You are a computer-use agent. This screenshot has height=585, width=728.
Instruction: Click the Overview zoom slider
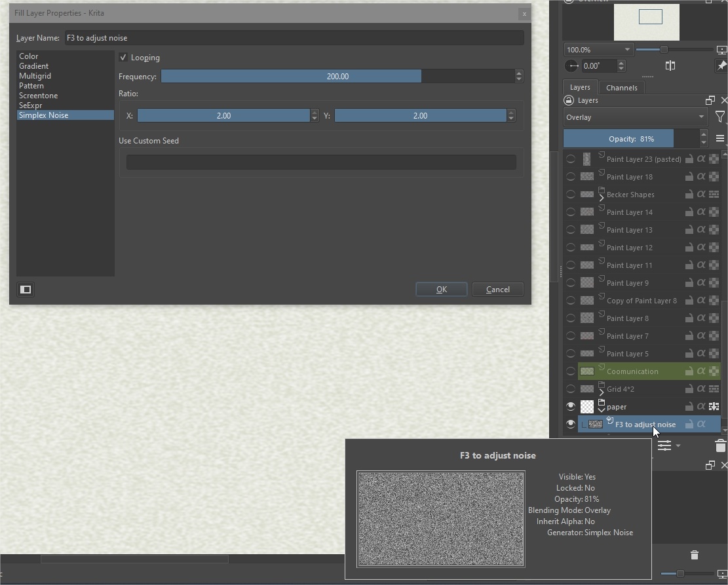(x=674, y=50)
